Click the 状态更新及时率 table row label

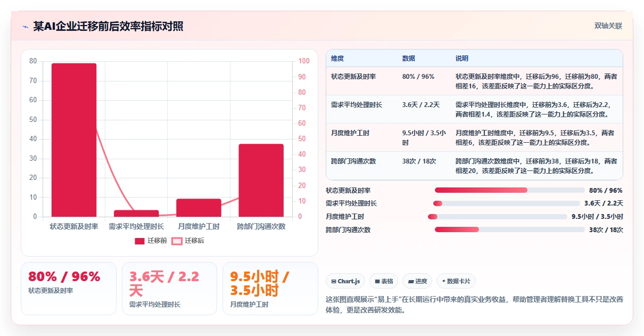353,77
